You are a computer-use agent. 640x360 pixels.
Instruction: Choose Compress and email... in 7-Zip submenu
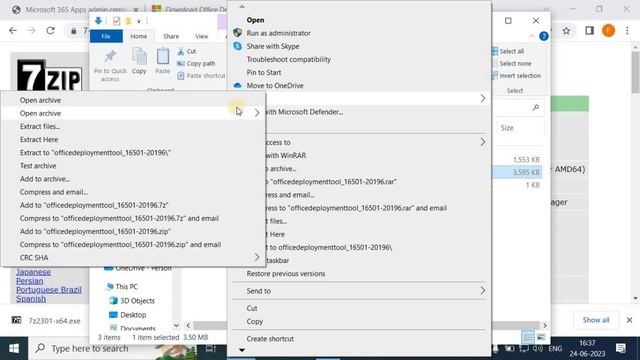pyautogui.click(x=133, y=192)
